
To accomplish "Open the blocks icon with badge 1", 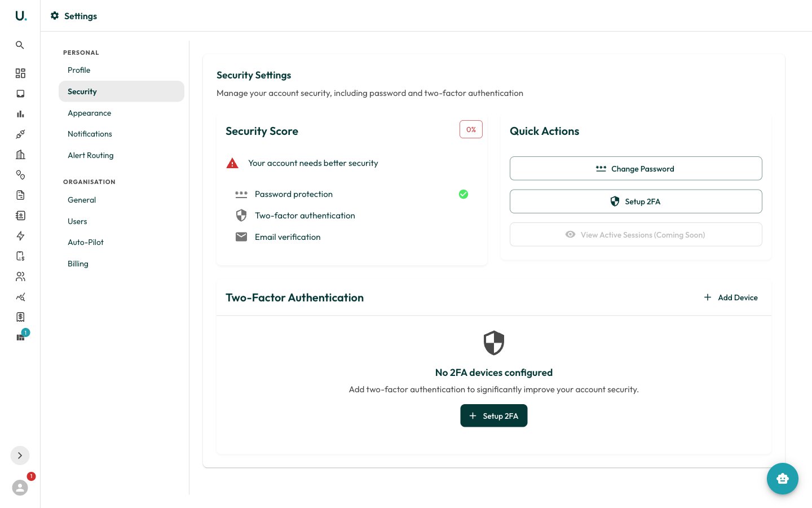I will [x=20, y=337].
